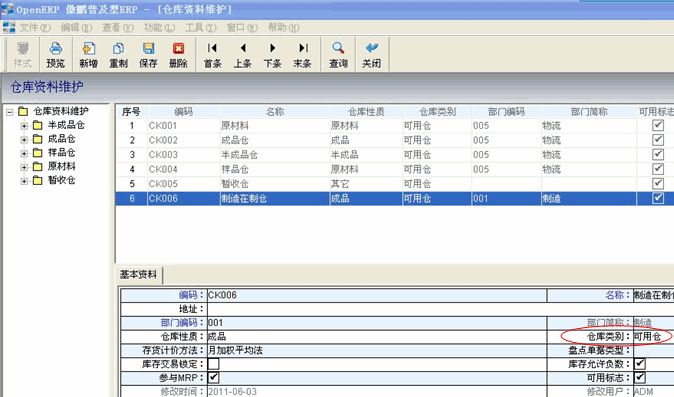Viewport: 674px width, 397px height.
Task: Select the 成品仓 folder icon
Action: point(38,139)
